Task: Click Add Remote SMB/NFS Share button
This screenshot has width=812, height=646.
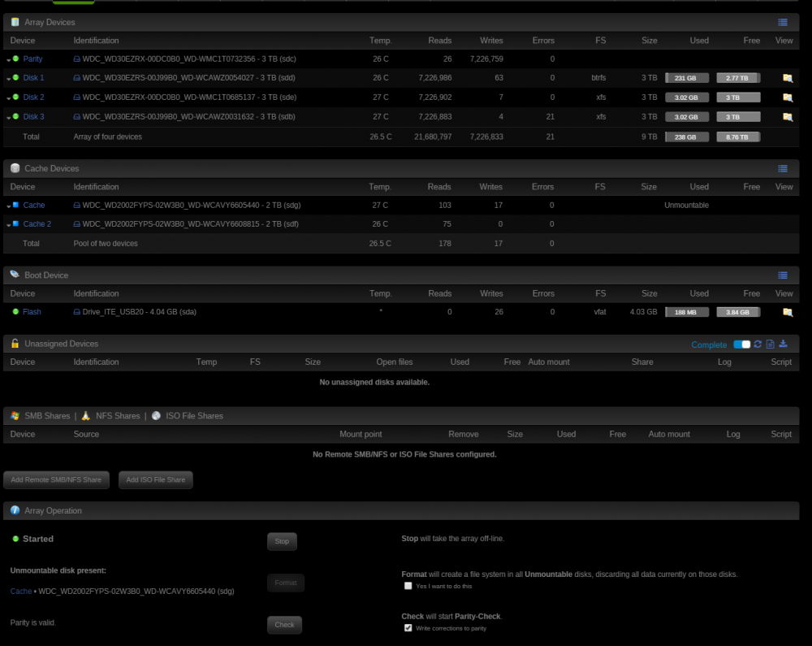Action: click(56, 479)
